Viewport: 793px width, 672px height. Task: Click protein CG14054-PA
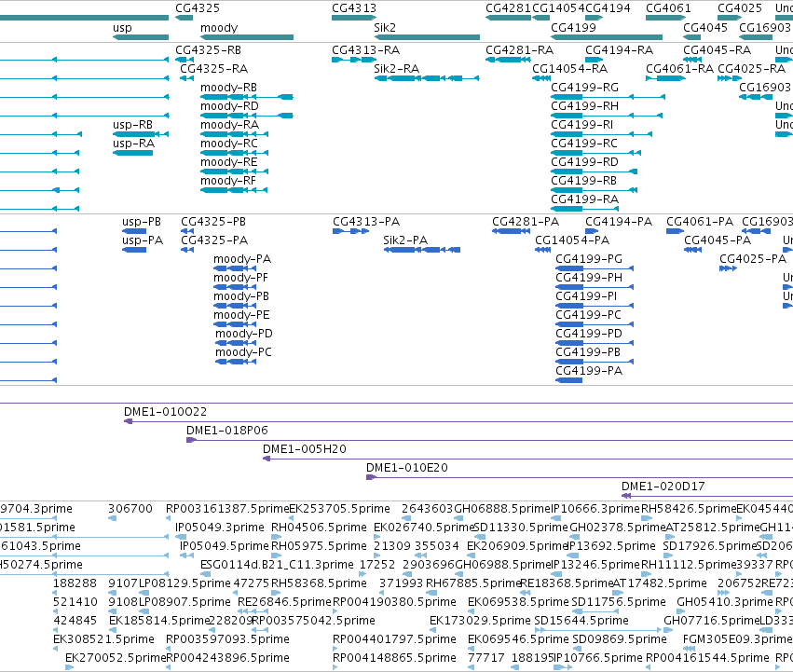572,240
